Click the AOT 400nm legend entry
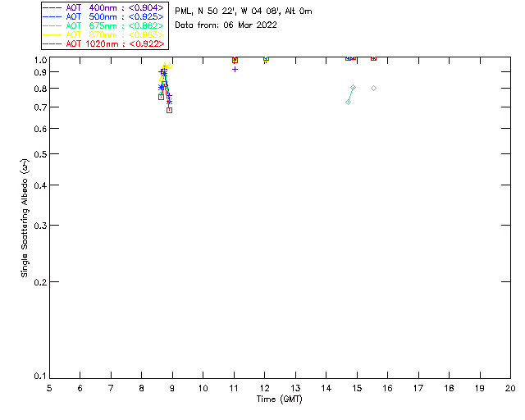This screenshot has height=420, width=525. click(103, 7)
